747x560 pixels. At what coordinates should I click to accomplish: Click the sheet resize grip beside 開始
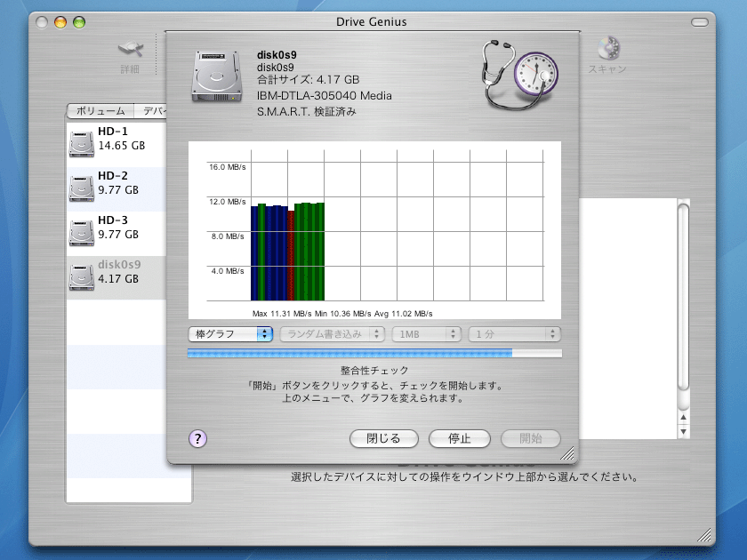[x=567, y=454]
